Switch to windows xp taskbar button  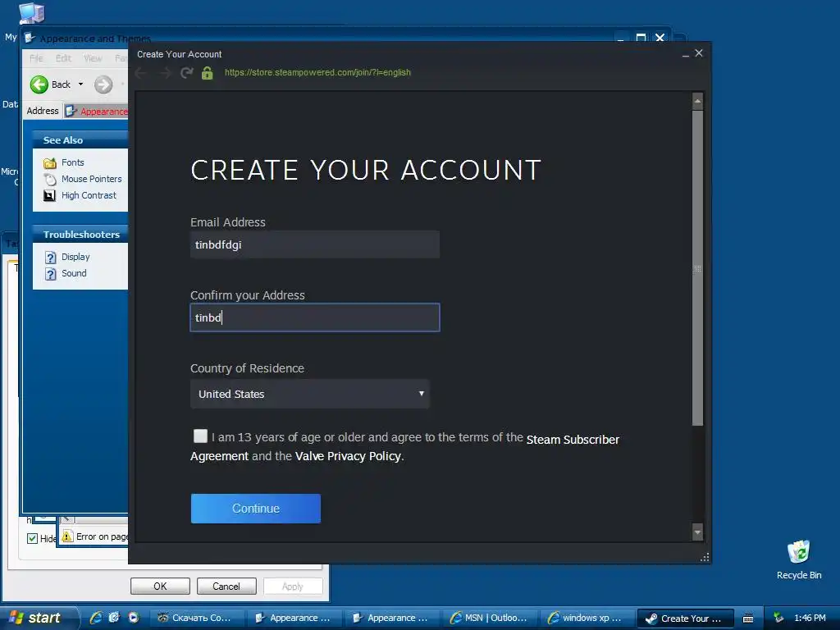click(x=587, y=619)
